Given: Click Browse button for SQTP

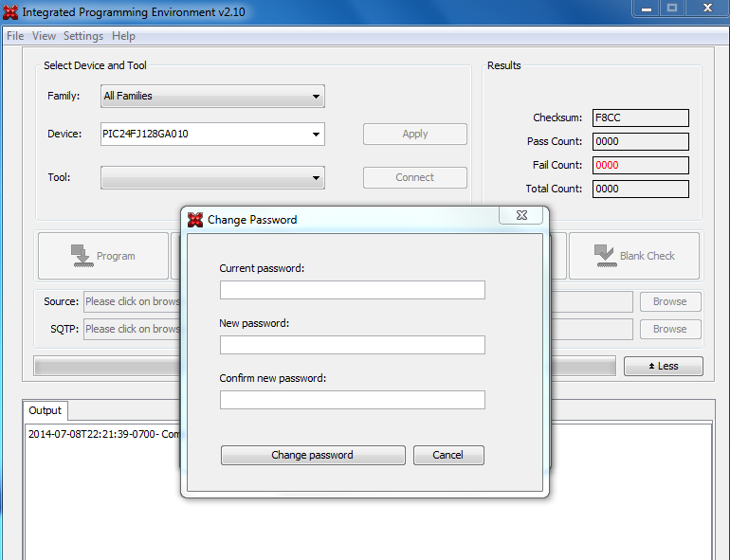Looking at the screenshot, I should (670, 329).
